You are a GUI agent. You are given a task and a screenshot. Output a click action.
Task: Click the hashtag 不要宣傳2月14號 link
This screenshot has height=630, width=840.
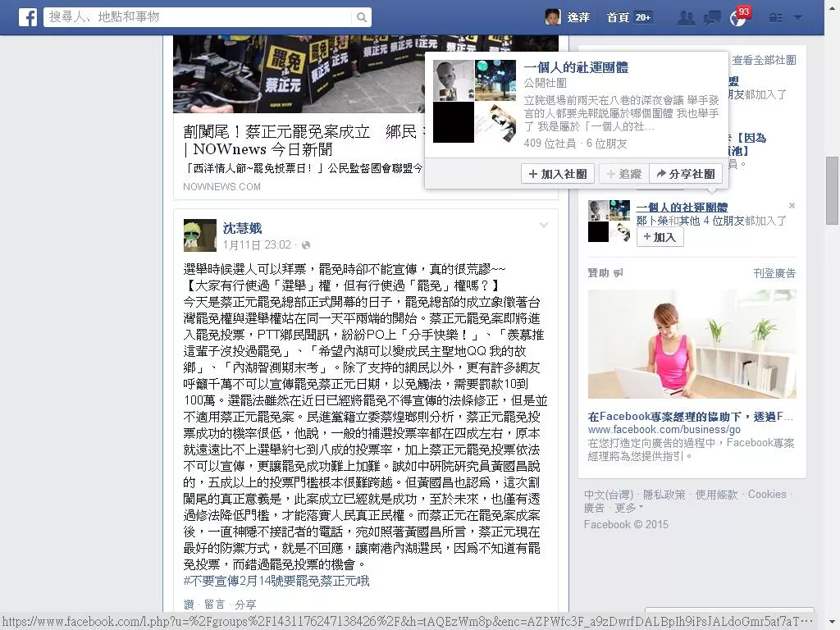[x=276, y=582]
